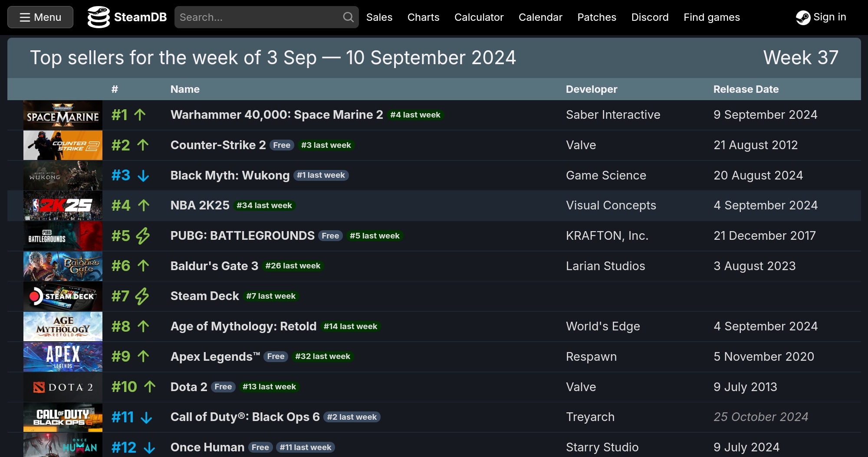868x457 pixels.
Task: Click Sign in with Steam icon
Action: (803, 17)
